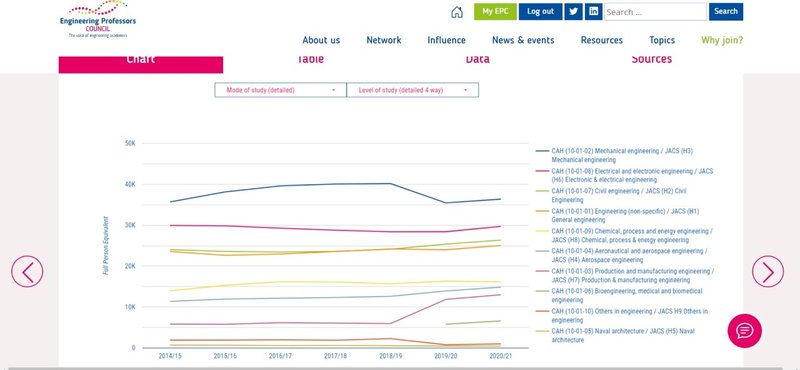
Task: Click the 30K y-axis label
Action: [x=130, y=225]
